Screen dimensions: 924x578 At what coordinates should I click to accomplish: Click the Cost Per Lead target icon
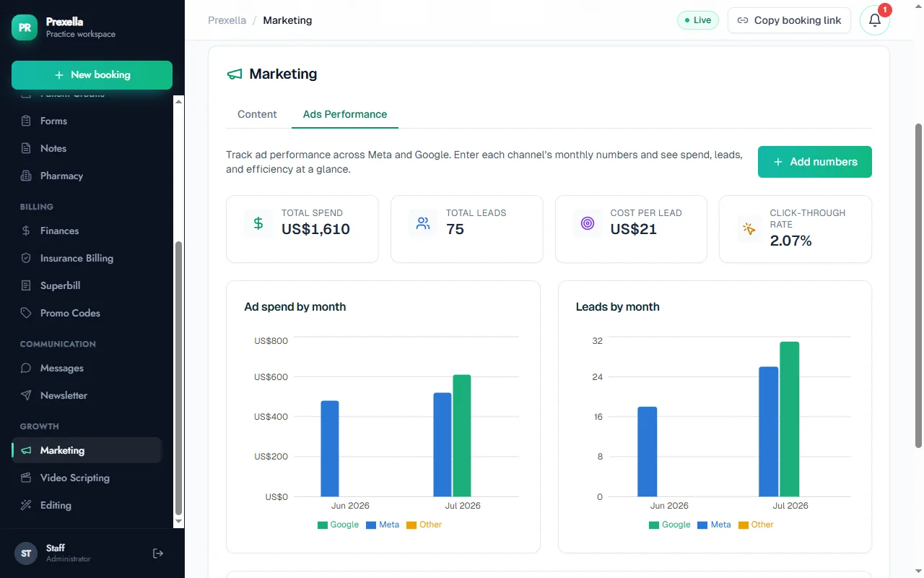point(588,223)
